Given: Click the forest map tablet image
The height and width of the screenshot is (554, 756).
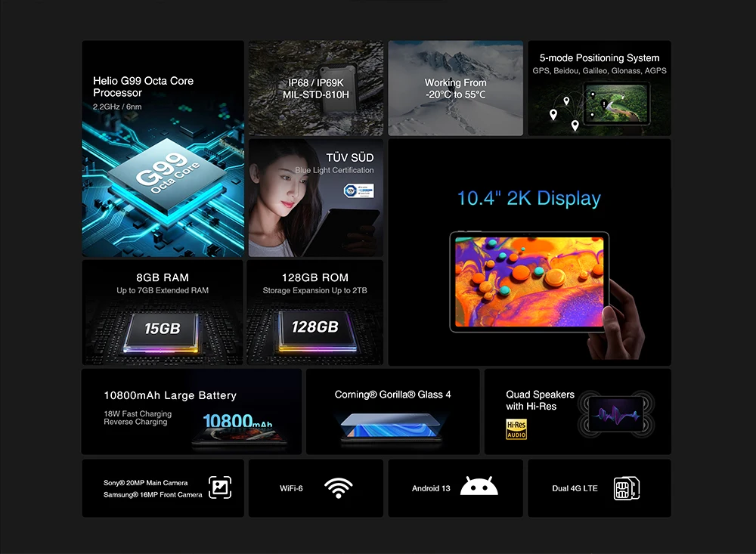Looking at the screenshot, I should coord(617,104).
